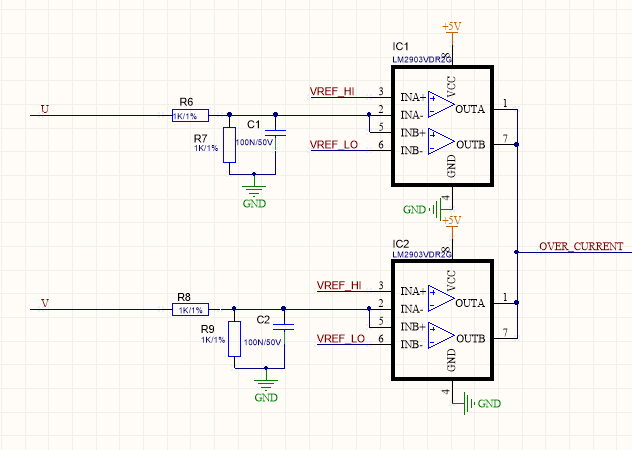This screenshot has height=450, width=632.
Task: Select resistor R8 symbol
Action: [190, 309]
